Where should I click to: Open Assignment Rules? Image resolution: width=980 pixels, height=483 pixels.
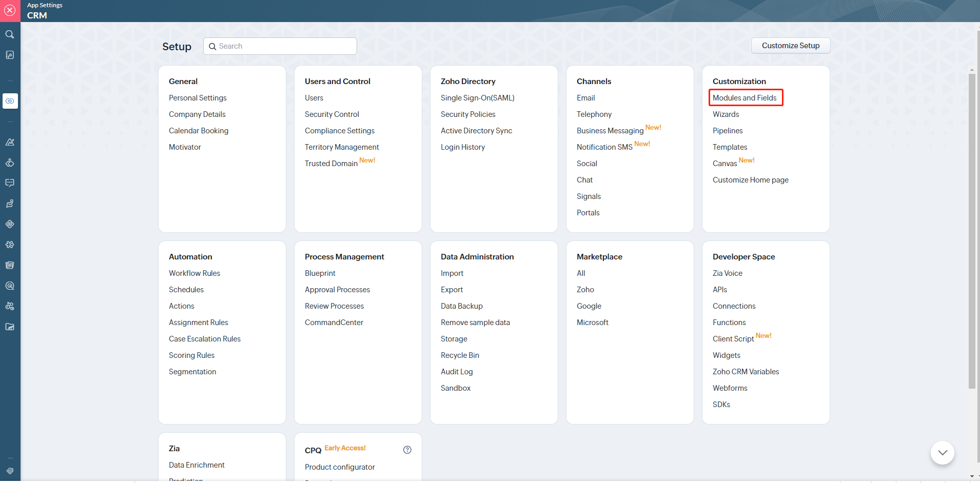(x=199, y=323)
